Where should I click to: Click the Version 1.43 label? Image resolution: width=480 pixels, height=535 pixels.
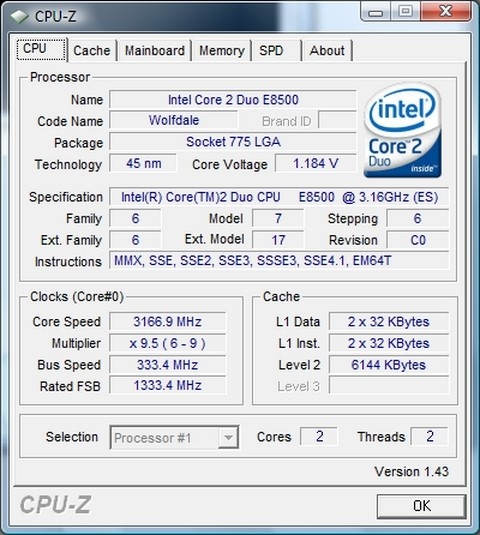point(411,472)
